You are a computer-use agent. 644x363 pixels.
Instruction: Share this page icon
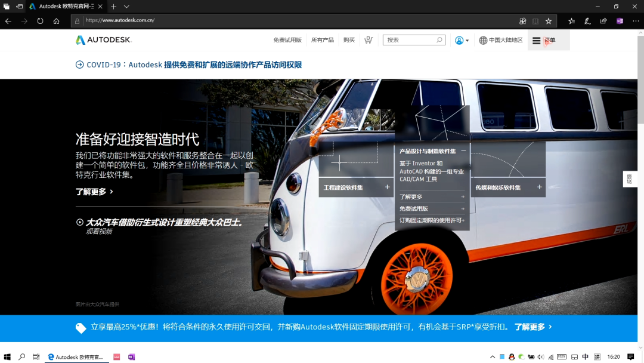tap(603, 21)
